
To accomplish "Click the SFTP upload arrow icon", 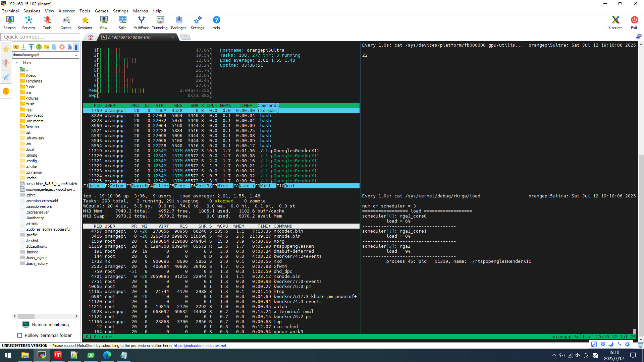I will click(x=31, y=47).
